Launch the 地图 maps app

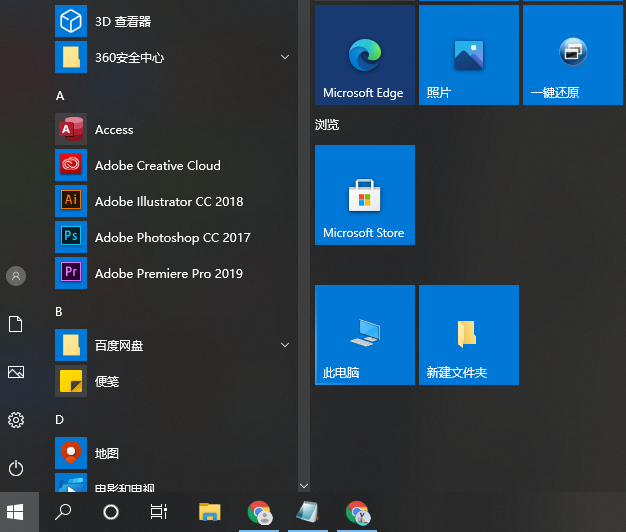pyautogui.click(x=107, y=453)
